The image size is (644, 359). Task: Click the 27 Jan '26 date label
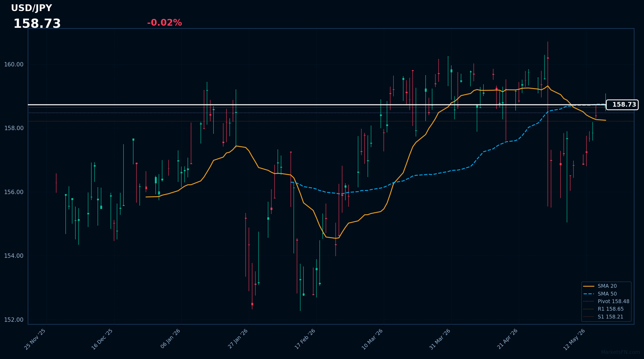pyautogui.click(x=238, y=338)
